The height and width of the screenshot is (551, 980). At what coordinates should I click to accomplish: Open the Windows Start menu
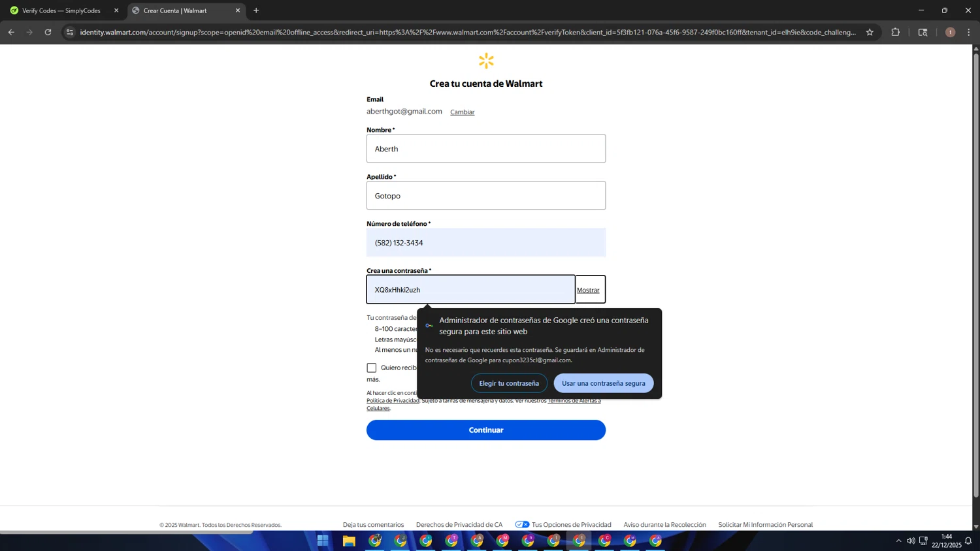click(x=323, y=541)
